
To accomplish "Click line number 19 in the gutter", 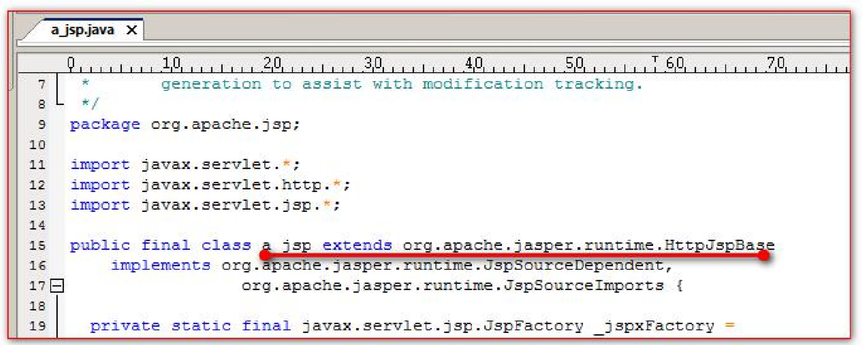I will (x=37, y=326).
